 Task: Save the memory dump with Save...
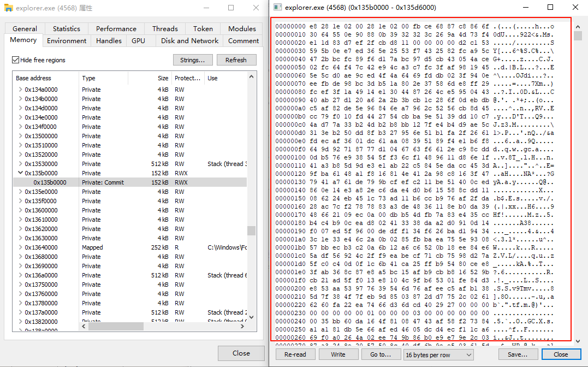518,354
